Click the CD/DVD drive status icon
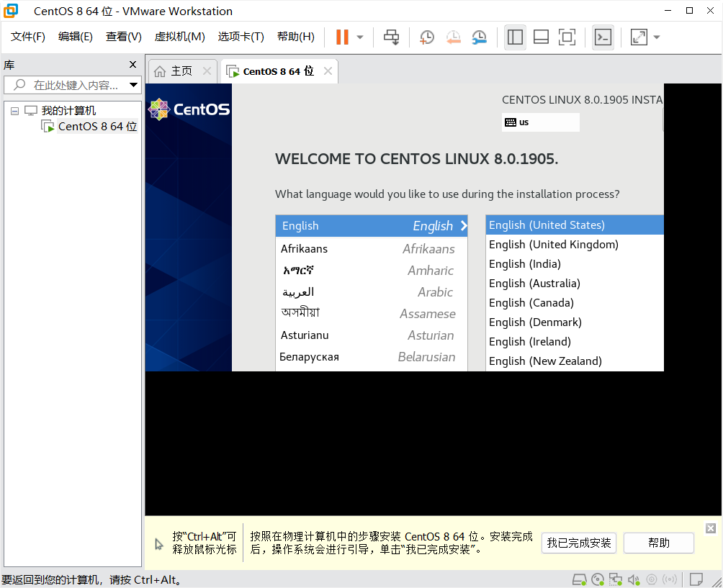 point(598,579)
